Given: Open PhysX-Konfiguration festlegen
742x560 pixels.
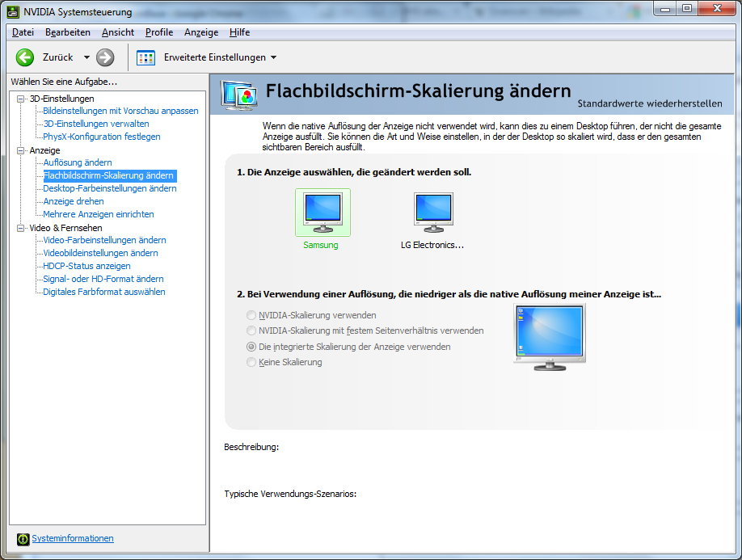Looking at the screenshot, I should (102, 137).
